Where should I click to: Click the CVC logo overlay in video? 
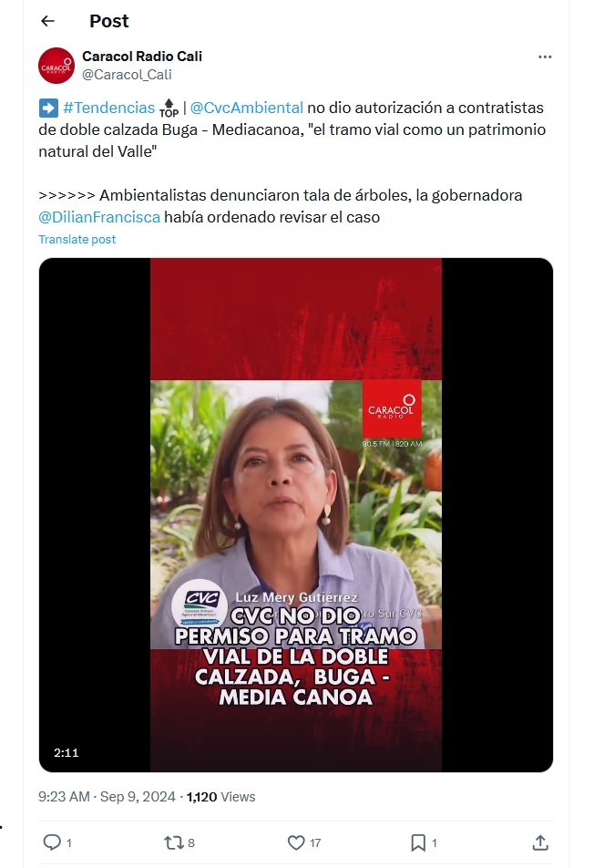coord(200,604)
